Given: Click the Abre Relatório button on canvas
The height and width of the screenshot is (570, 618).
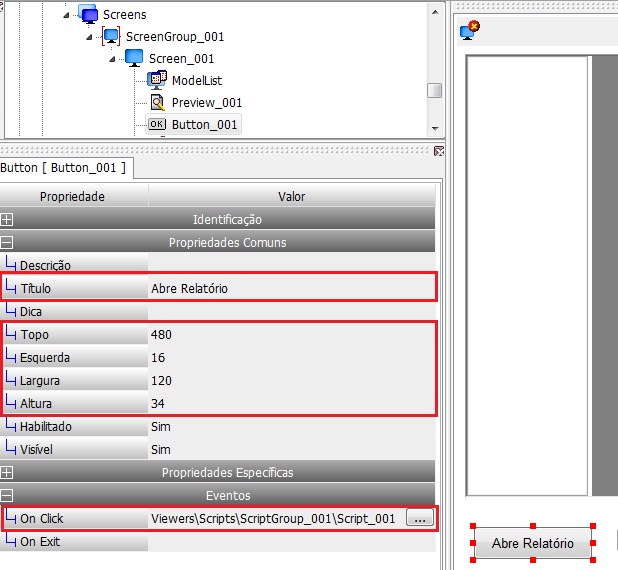Looking at the screenshot, I should tap(533, 543).
